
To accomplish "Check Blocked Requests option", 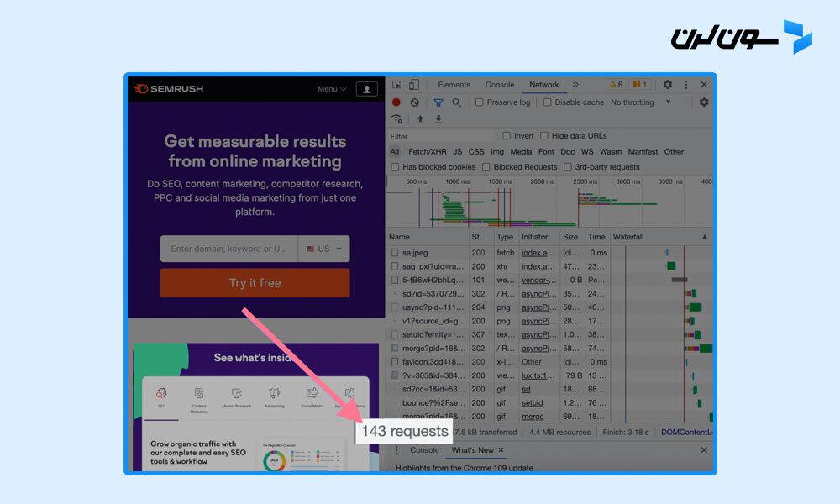I will 486,167.
